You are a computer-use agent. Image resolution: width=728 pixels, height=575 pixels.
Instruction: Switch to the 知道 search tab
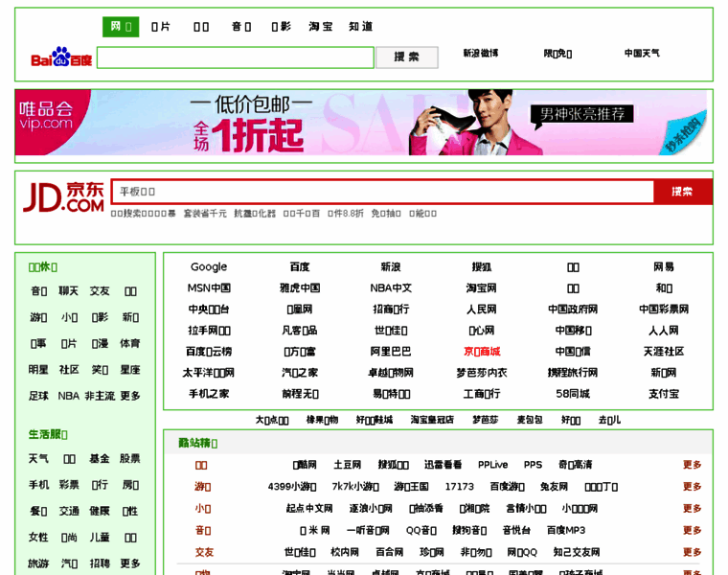pyautogui.click(x=361, y=27)
